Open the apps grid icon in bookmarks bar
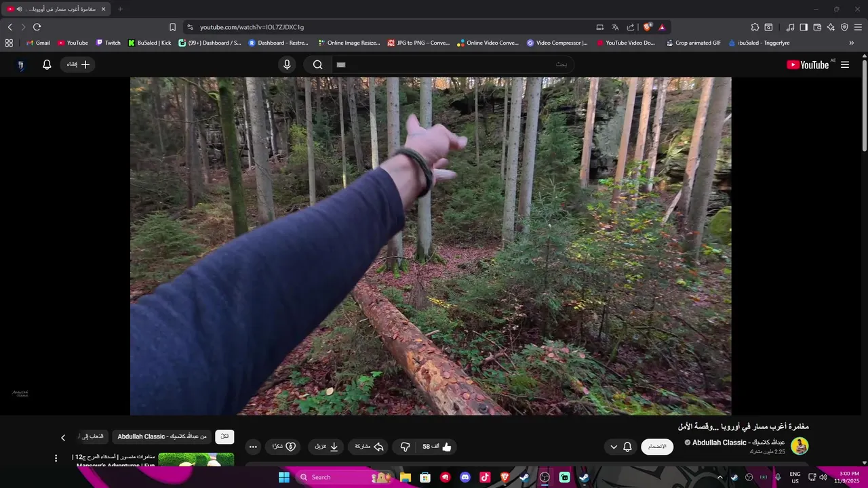 pos(9,43)
